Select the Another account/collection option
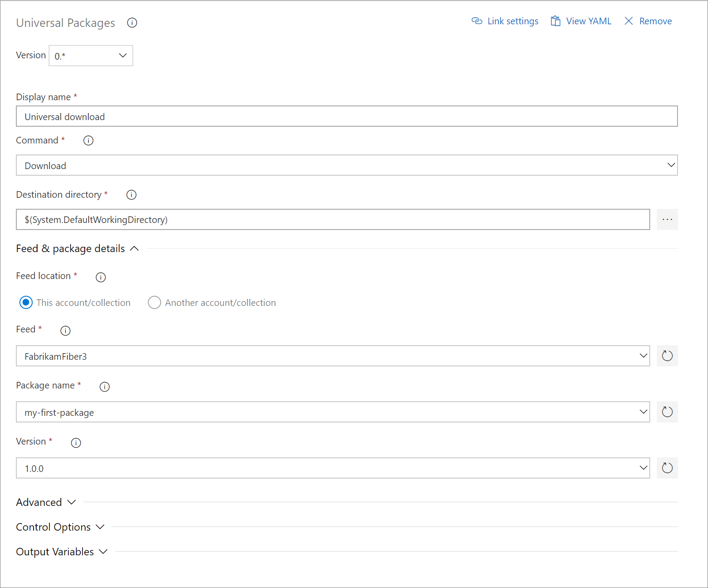708x588 pixels. click(154, 302)
